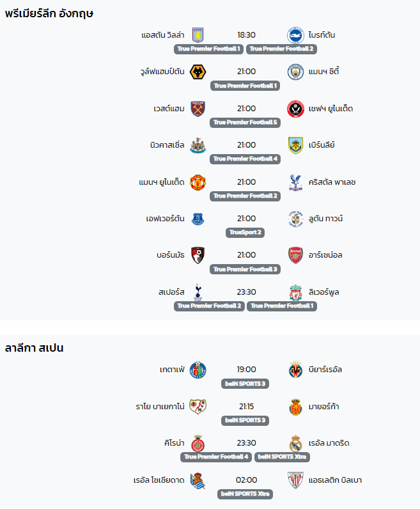Click the Aston Villa club crest
The height and width of the screenshot is (509, 420).
click(198, 35)
